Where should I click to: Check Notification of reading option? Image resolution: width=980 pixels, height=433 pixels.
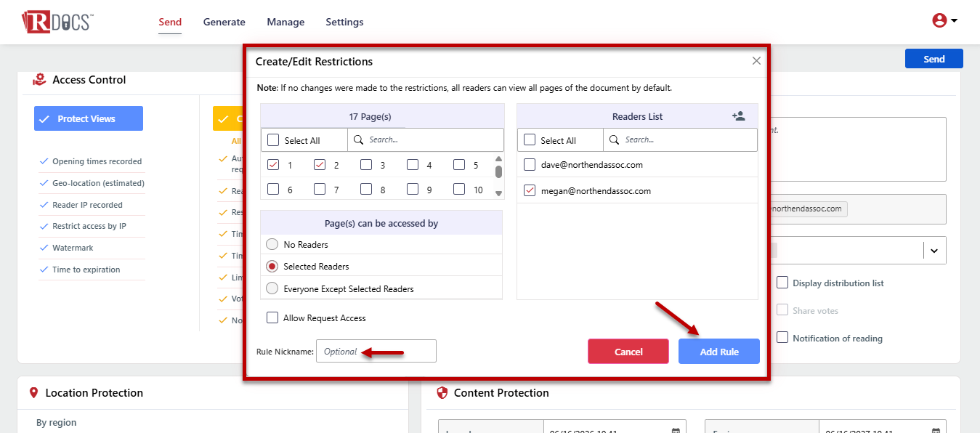pyautogui.click(x=782, y=338)
